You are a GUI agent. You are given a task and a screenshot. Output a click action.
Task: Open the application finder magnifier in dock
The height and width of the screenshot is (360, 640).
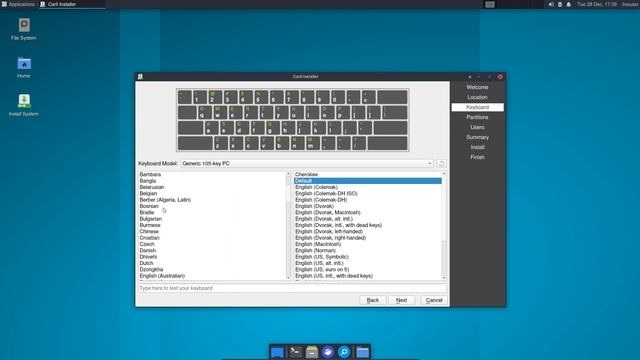tap(344, 352)
